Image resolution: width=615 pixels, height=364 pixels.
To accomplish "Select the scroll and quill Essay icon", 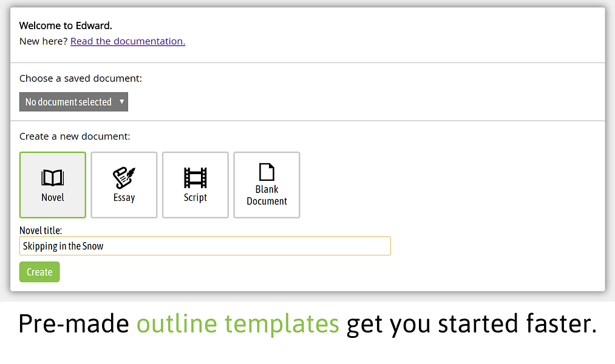I will [124, 178].
